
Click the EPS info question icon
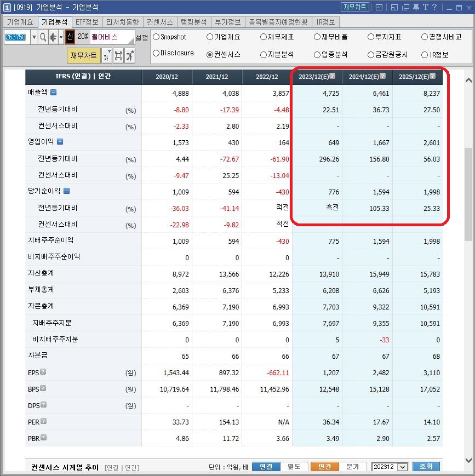tap(43, 372)
